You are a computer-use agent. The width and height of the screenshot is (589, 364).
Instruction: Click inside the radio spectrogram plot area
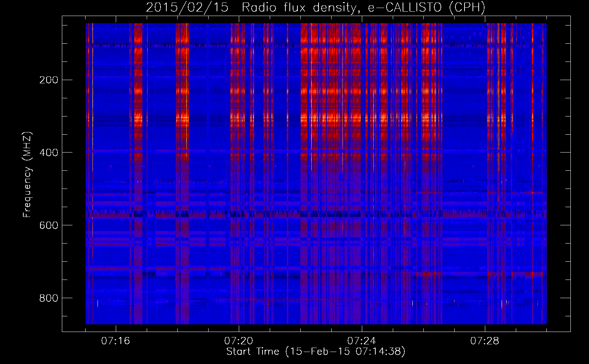pyautogui.click(x=316, y=174)
